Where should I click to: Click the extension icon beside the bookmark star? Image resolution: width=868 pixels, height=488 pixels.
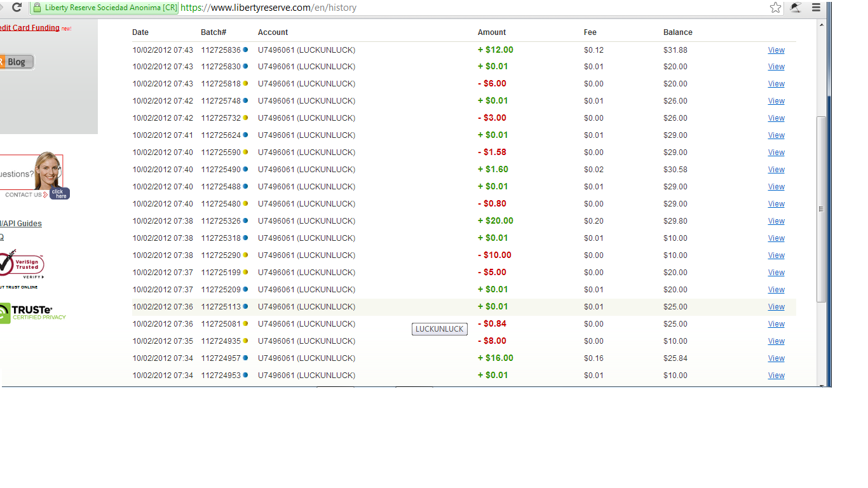[796, 8]
